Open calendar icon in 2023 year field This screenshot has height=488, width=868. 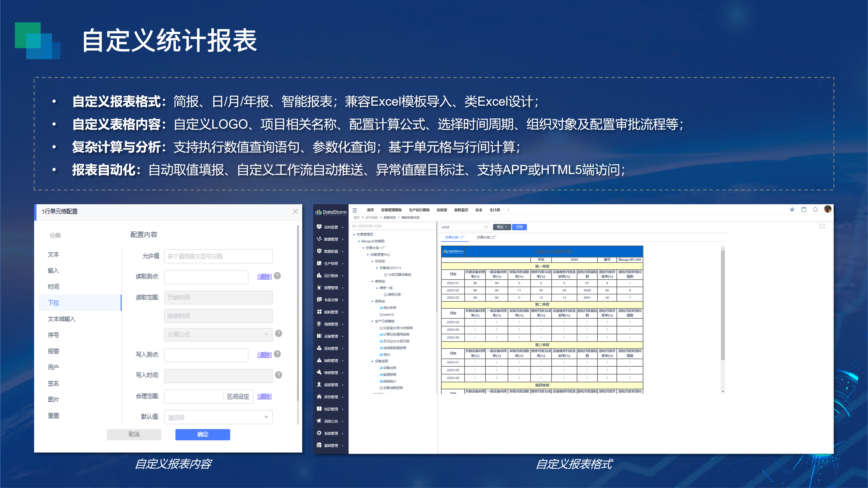click(x=486, y=227)
